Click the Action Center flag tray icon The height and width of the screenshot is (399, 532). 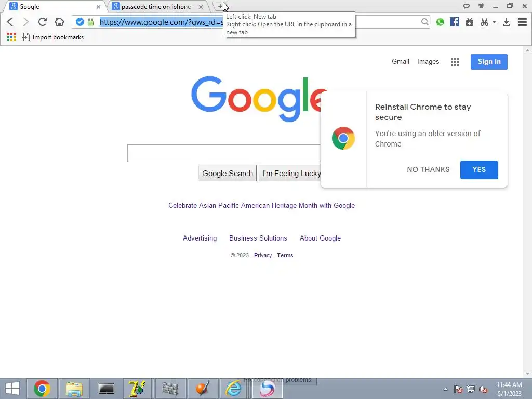[458, 389]
